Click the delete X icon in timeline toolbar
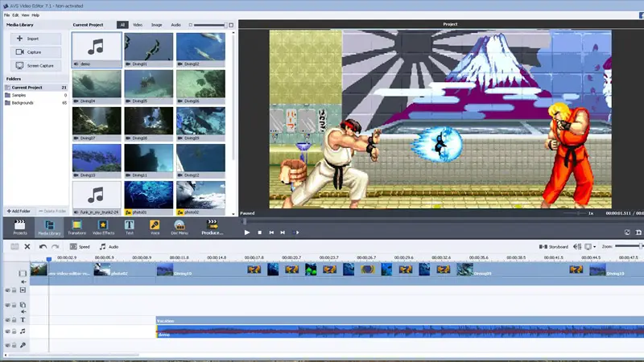 tap(27, 247)
